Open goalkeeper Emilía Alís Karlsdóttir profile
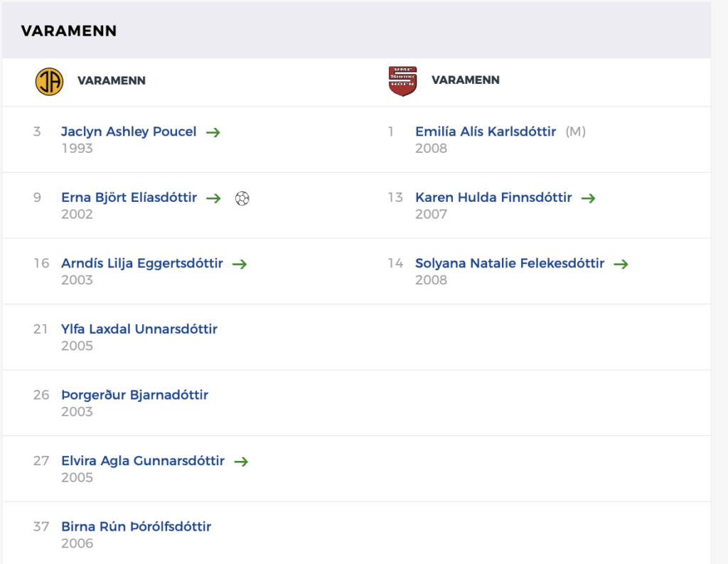The height and width of the screenshot is (564, 728). click(x=486, y=132)
